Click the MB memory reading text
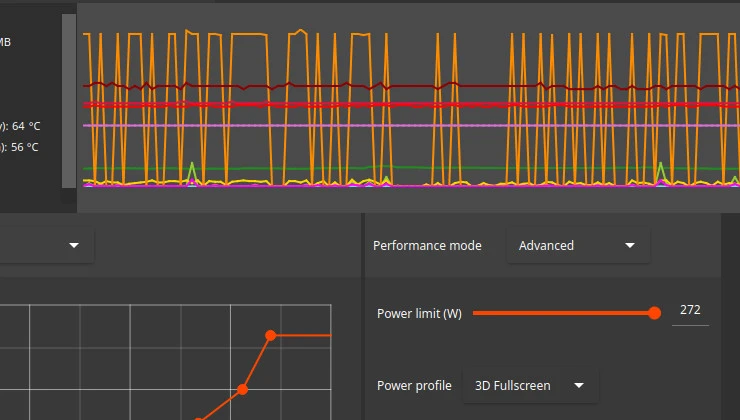The image size is (740, 420). point(6,42)
